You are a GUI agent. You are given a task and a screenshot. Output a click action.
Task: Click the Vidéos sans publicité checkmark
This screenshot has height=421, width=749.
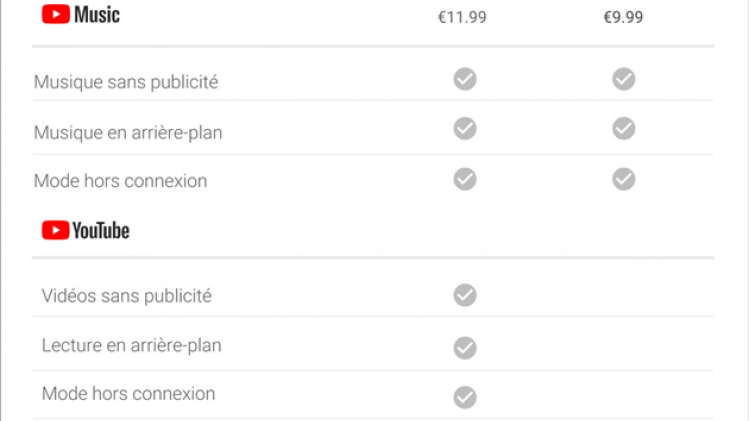[x=465, y=294]
